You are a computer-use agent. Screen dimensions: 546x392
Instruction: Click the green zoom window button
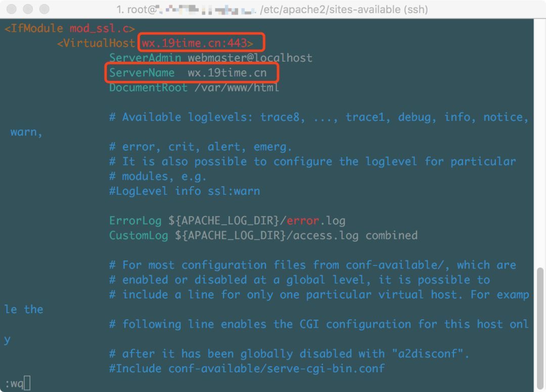[x=44, y=9]
